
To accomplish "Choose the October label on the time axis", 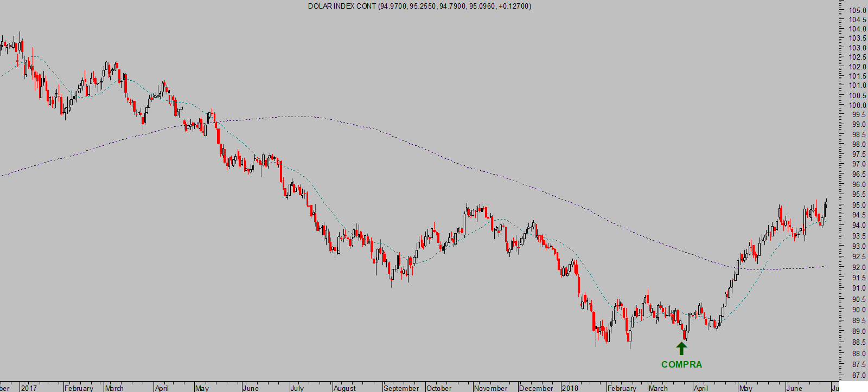I will [x=439, y=388].
